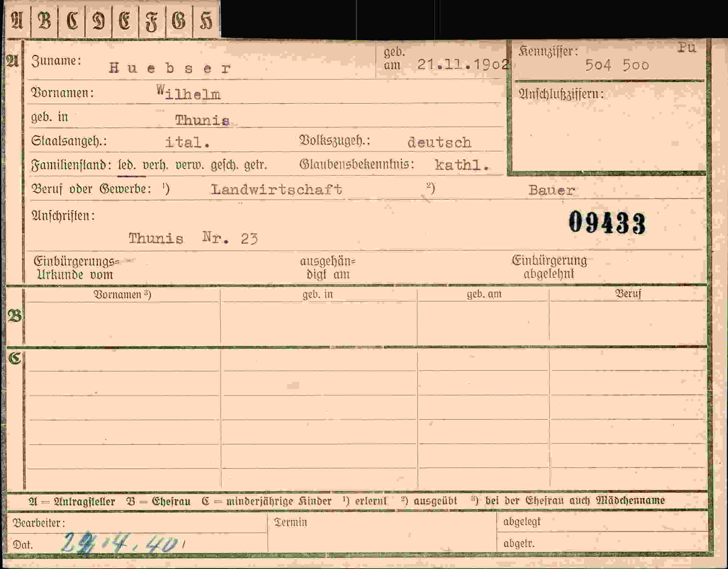Image resolution: width=728 pixels, height=569 pixels.
Task: Click birthplace 'Thunis' after 'geb. in'
Action: (202, 120)
